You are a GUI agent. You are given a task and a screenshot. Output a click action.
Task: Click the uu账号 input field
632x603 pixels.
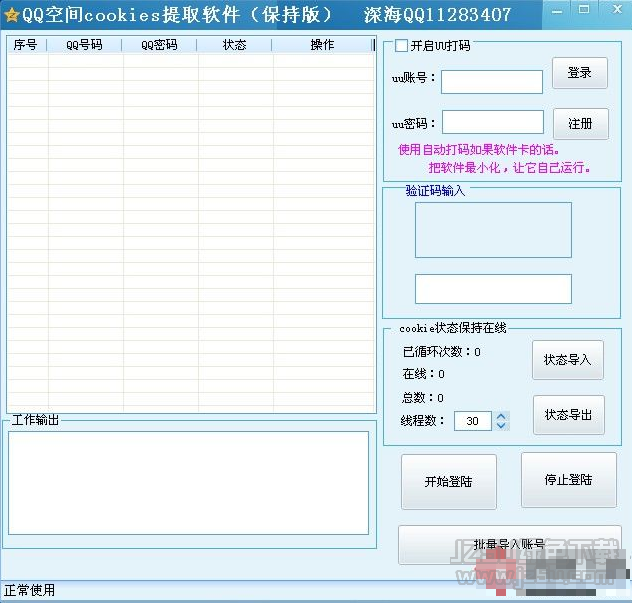(x=492, y=82)
